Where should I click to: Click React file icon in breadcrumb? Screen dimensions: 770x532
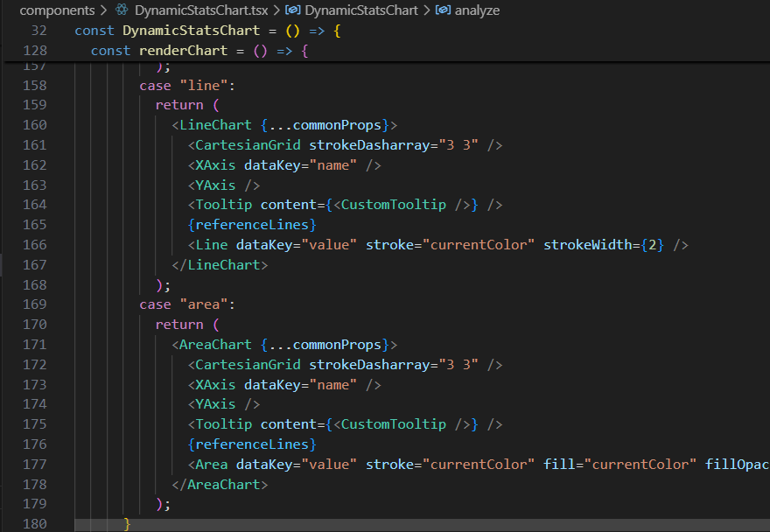122,10
